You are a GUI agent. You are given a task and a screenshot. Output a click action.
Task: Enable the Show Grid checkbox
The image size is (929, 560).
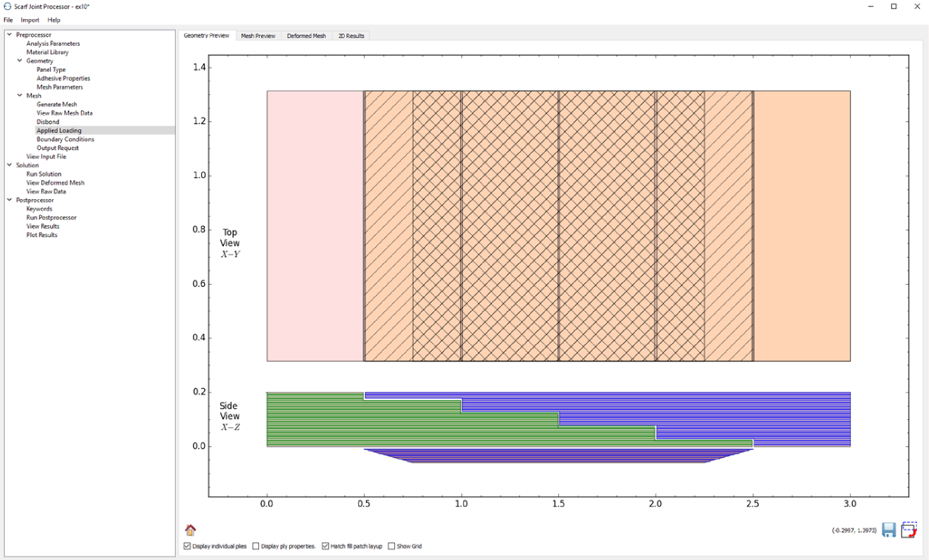(x=391, y=546)
